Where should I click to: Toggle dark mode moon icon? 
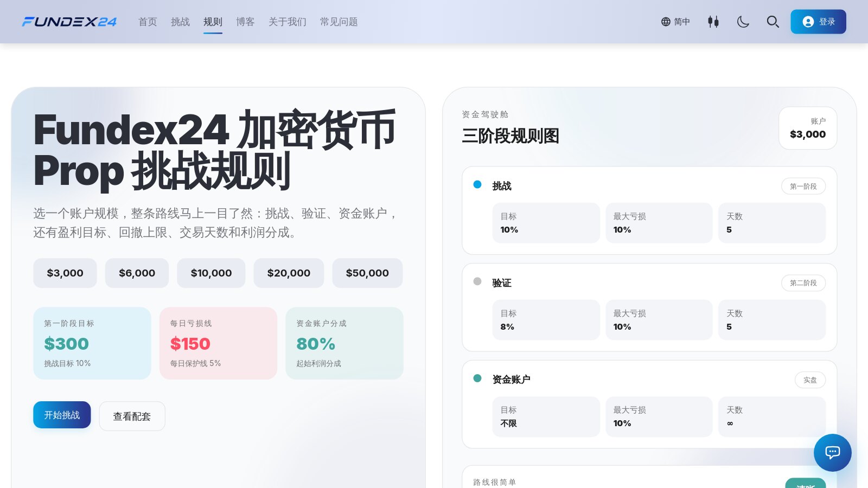point(743,22)
